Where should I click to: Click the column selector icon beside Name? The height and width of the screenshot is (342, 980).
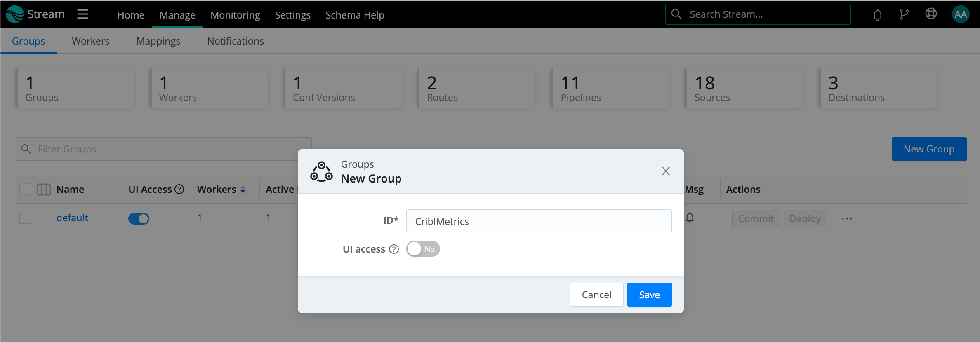click(44, 190)
